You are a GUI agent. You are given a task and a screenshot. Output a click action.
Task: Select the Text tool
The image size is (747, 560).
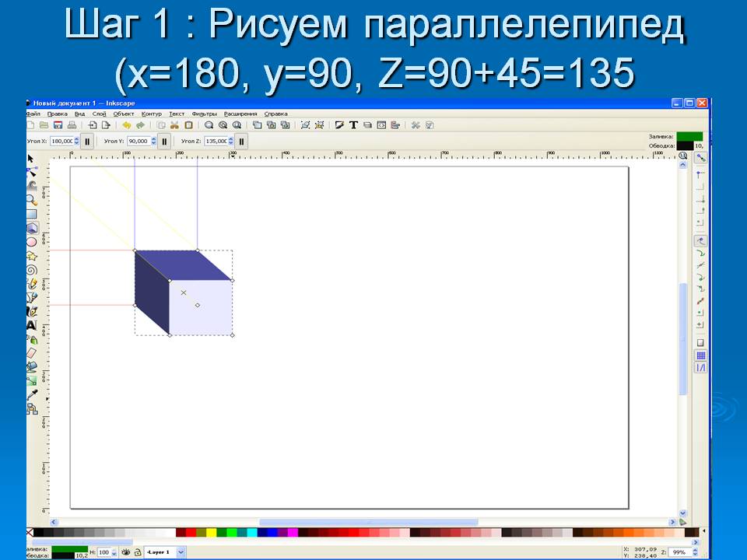coord(32,325)
